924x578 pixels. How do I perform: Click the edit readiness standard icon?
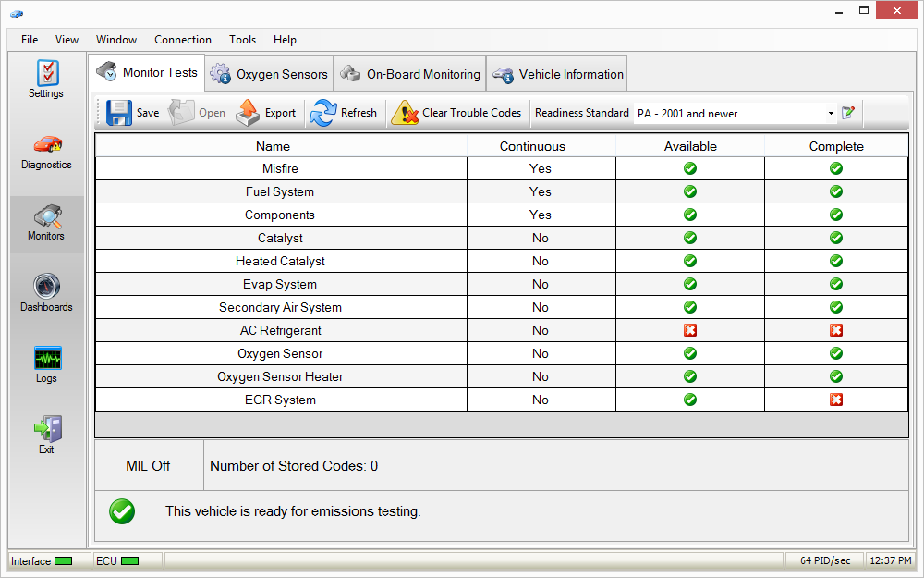[x=848, y=113]
